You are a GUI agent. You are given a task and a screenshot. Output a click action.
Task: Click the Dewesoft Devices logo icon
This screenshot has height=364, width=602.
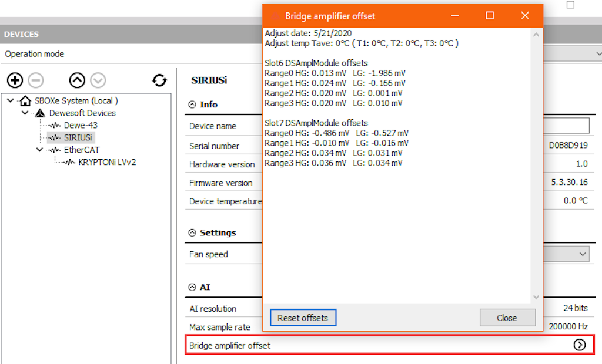click(x=40, y=113)
